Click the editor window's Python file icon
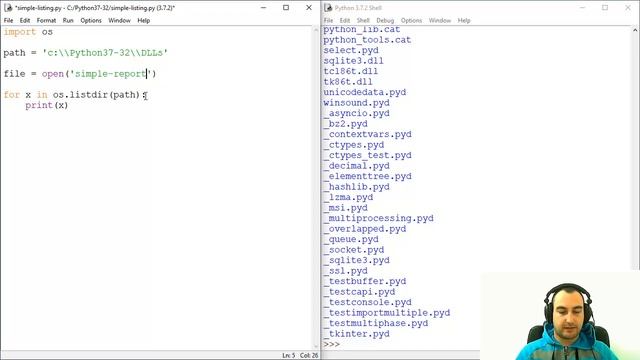This screenshot has height=360, width=640. point(8,8)
